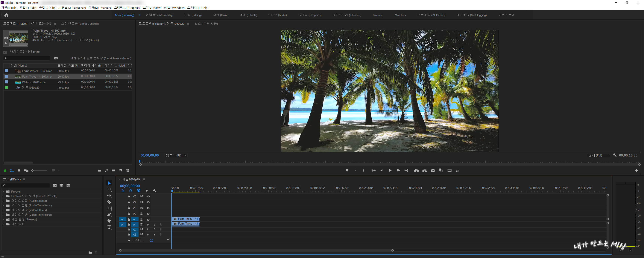The image size is (644, 258).
Task: Mute audio track A1
Action: (x=148, y=225)
